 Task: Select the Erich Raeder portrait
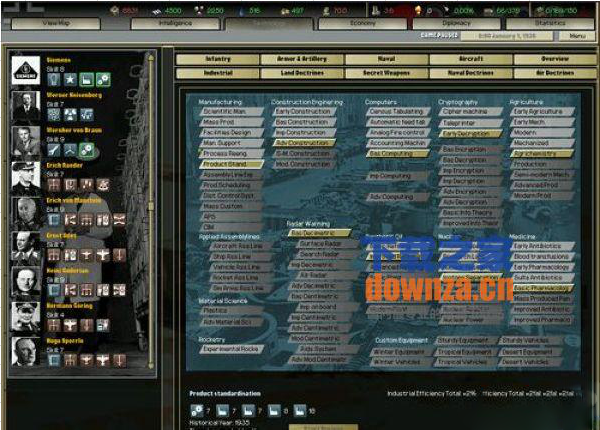[x=26, y=176]
